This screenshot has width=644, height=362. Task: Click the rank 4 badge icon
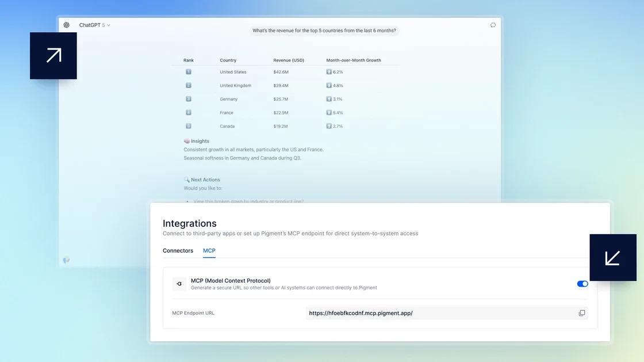point(189,112)
